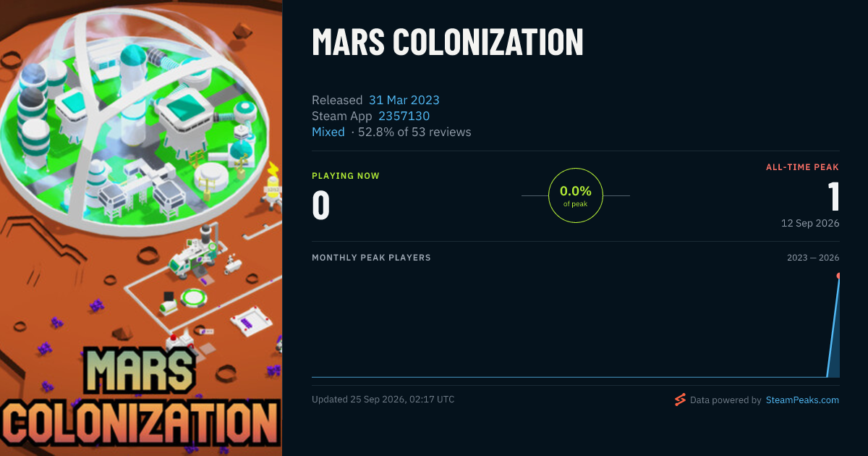This screenshot has height=456, width=868.
Task: Click the 2023 — 2026 range label
Action: [813, 258]
